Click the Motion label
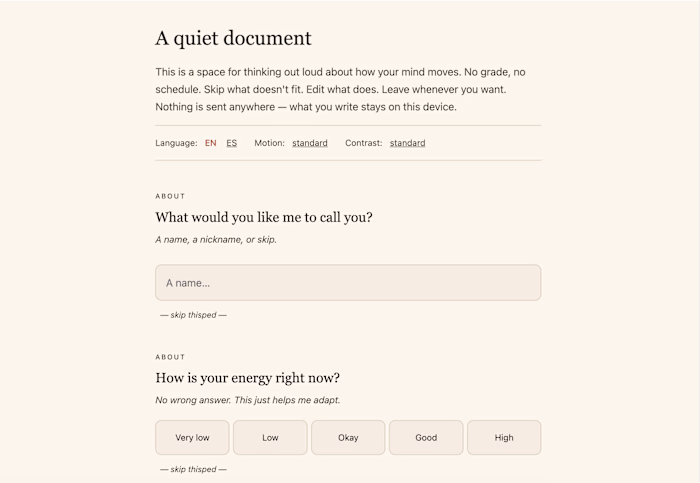Viewport: 700px width, 483px height. tap(270, 143)
